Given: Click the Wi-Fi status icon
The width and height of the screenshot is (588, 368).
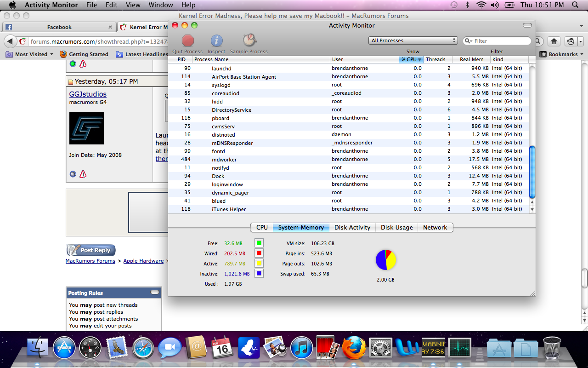Looking at the screenshot, I should tap(481, 5).
